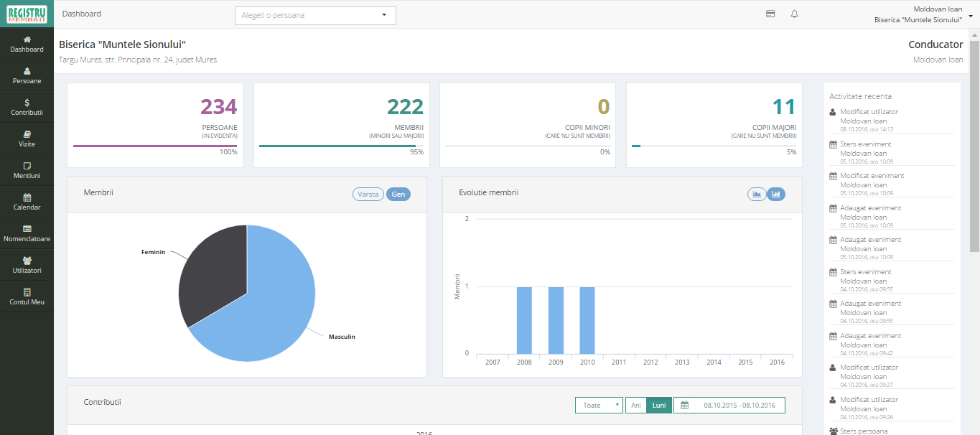Open the Toate filter dropdown
The height and width of the screenshot is (435, 980).
[599, 405]
